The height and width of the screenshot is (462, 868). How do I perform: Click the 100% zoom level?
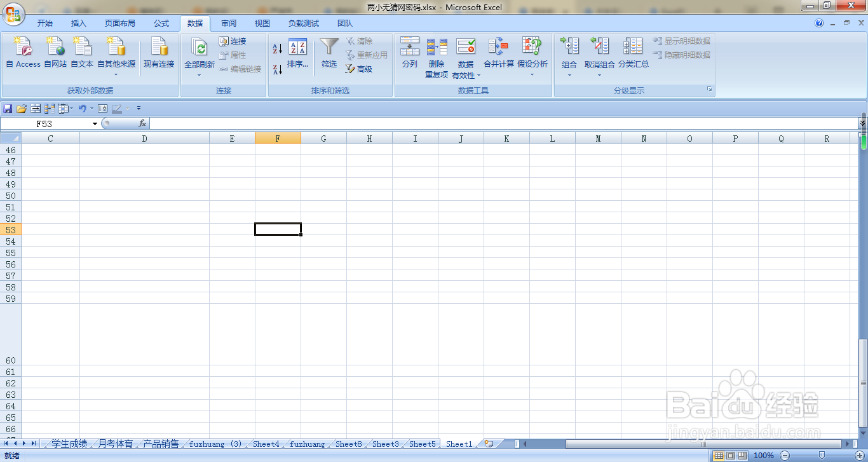(764, 456)
